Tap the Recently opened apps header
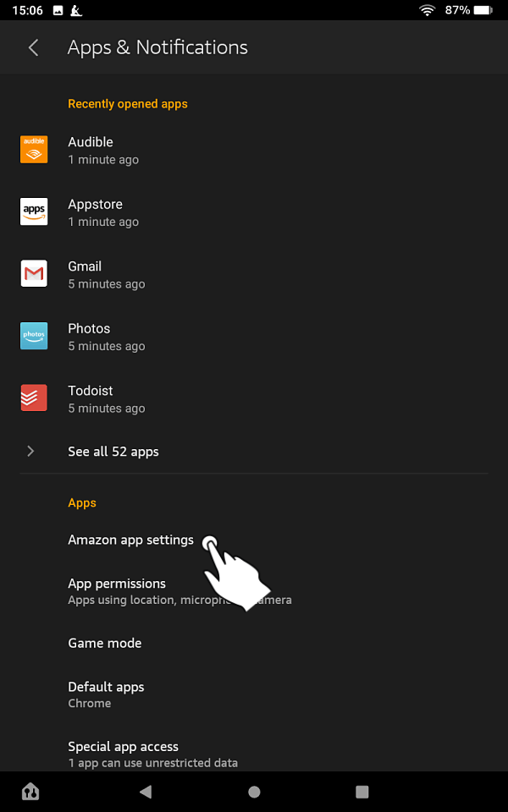Image resolution: width=508 pixels, height=812 pixels. [128, 104]
